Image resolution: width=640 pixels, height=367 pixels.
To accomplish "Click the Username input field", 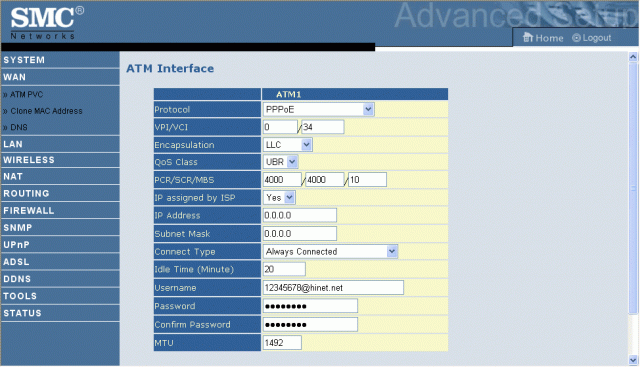I will (333, 287).
